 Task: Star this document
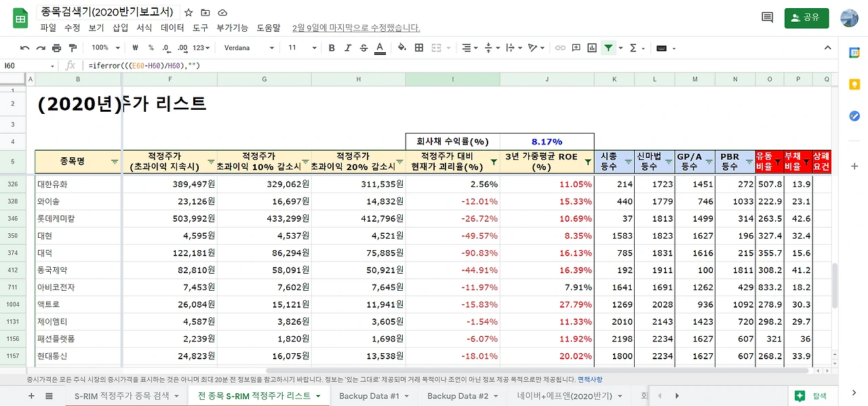pos(189,12)
